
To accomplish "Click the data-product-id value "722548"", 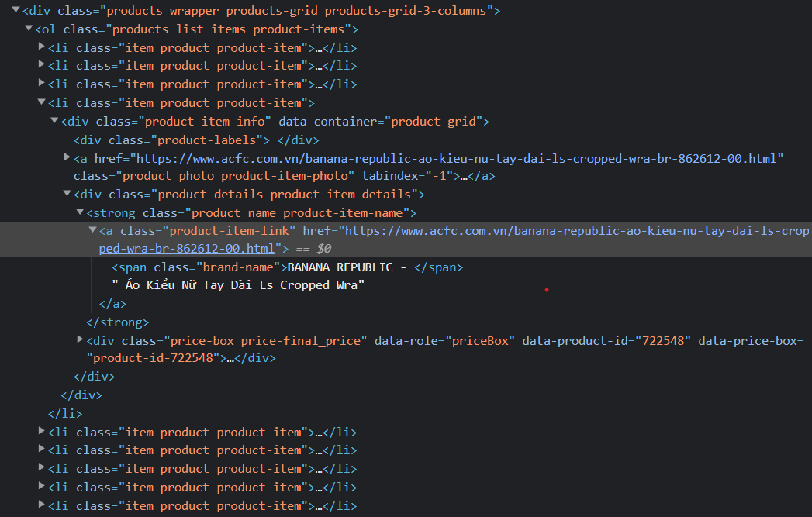I will (662, 341).
